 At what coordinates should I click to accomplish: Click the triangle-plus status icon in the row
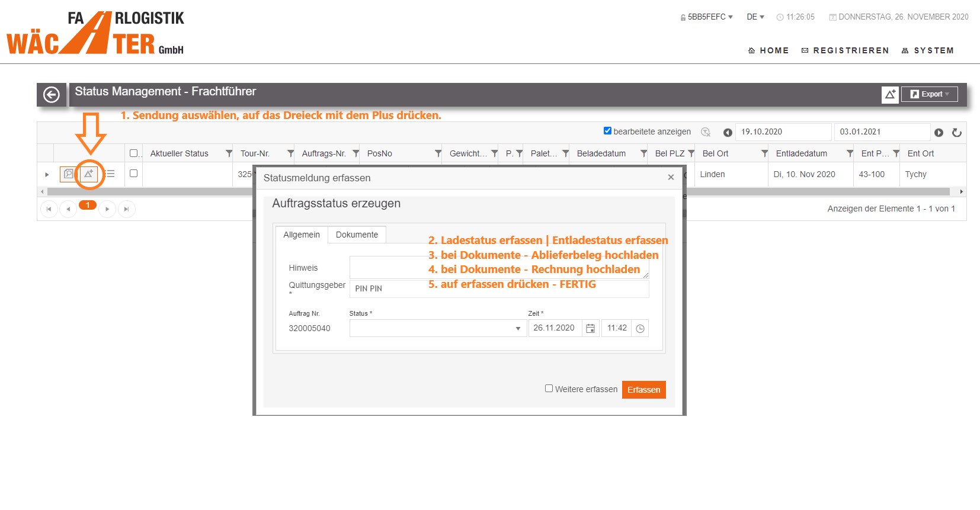[x=89, y=174]
